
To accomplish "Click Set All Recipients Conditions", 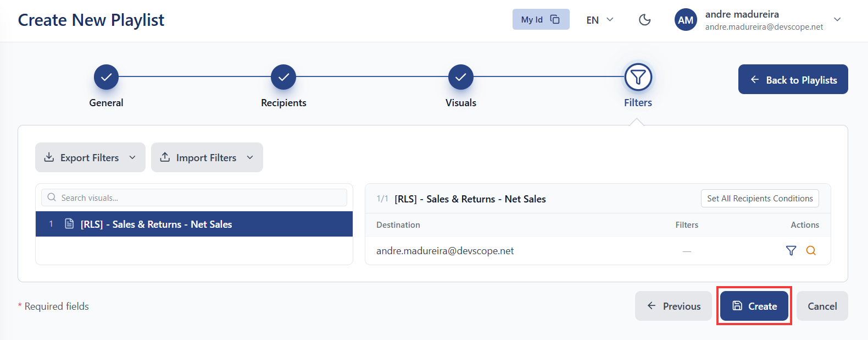I will point(760,199).
